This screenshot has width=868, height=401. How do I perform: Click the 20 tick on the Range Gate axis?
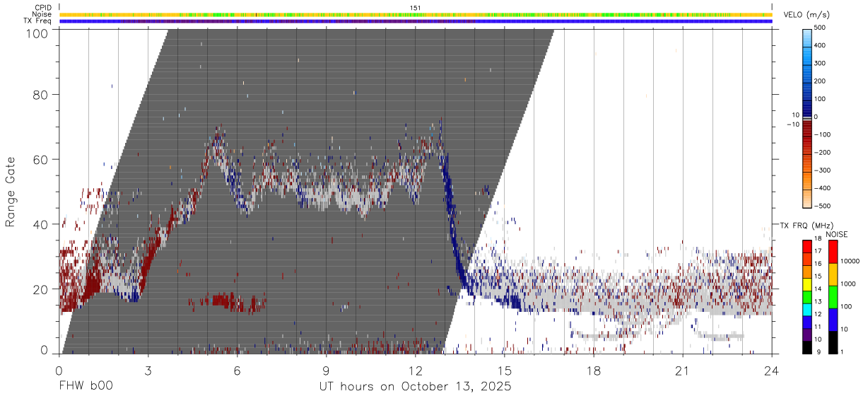tap(41, 289)
